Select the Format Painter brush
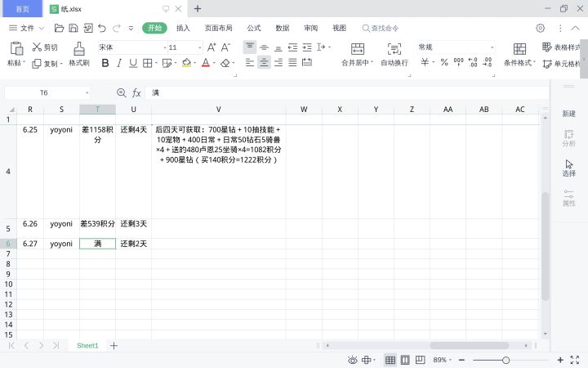588x368 pixels. 78,49
